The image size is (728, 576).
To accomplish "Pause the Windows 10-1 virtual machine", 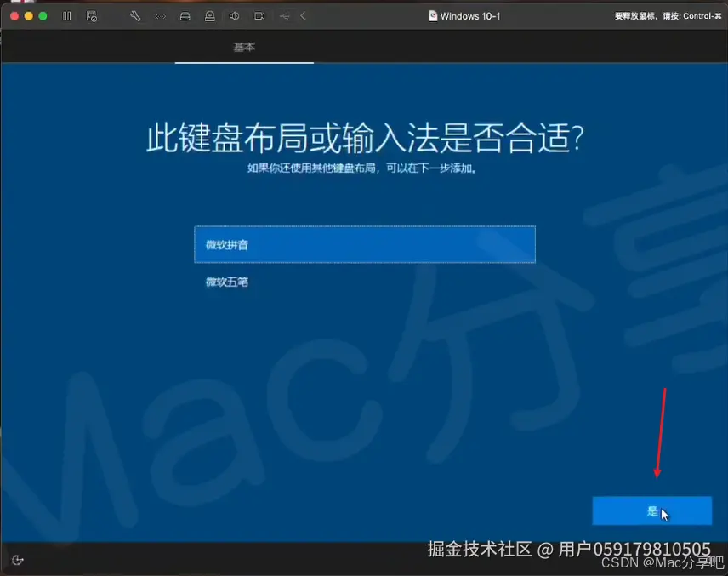I will (66, 15).
